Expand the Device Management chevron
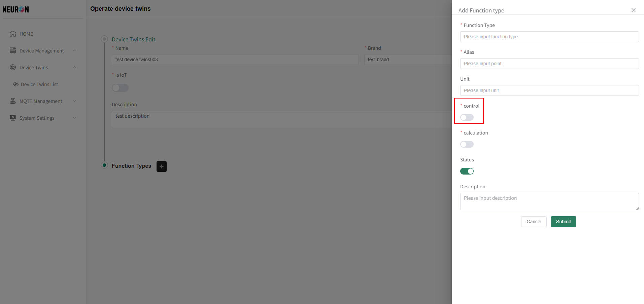The width and height of the screenshot is (644, 304). tap(74, 50)
